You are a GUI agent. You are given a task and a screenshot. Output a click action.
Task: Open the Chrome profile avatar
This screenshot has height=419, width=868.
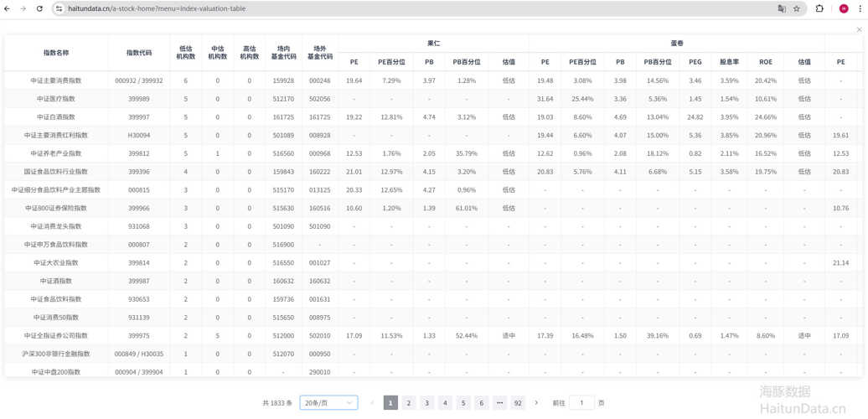pos(844,9)
